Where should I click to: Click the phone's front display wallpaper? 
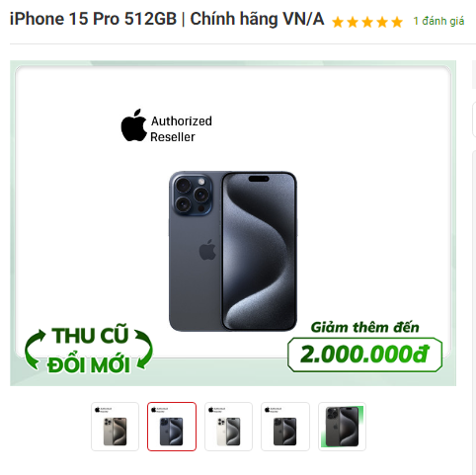259,251
